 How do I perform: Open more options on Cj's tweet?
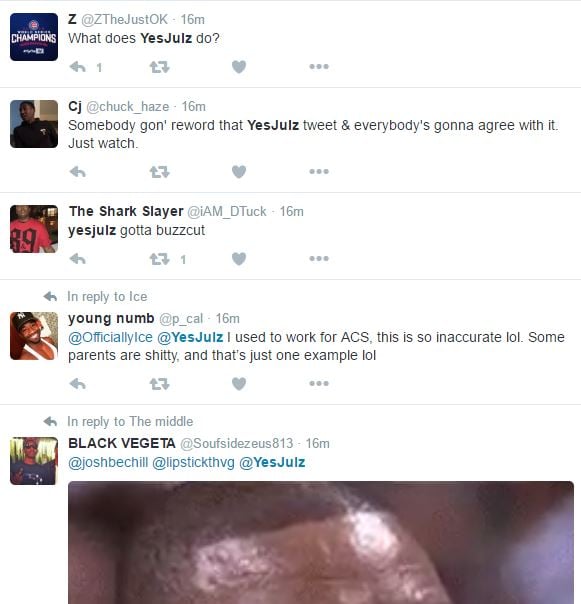click(x=319, y=171)
